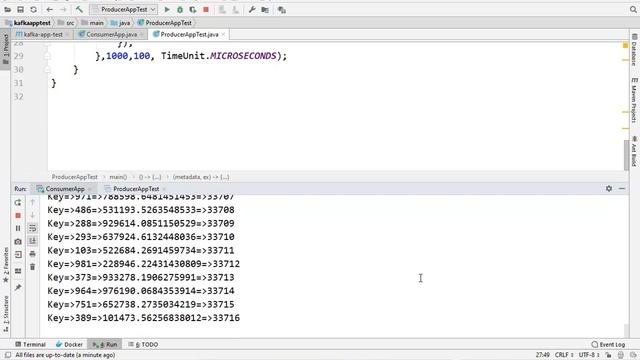Screen dimensions: 640x360
Task: Select src folder in the navigation bar
Action: point(66,23)
